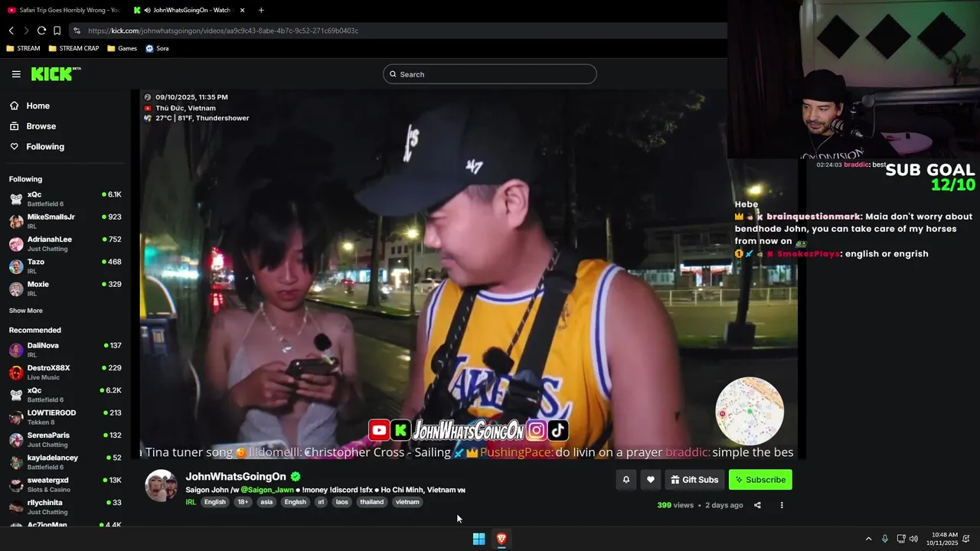Open STREAM bookmarks folder

click(x=23, y=48)
